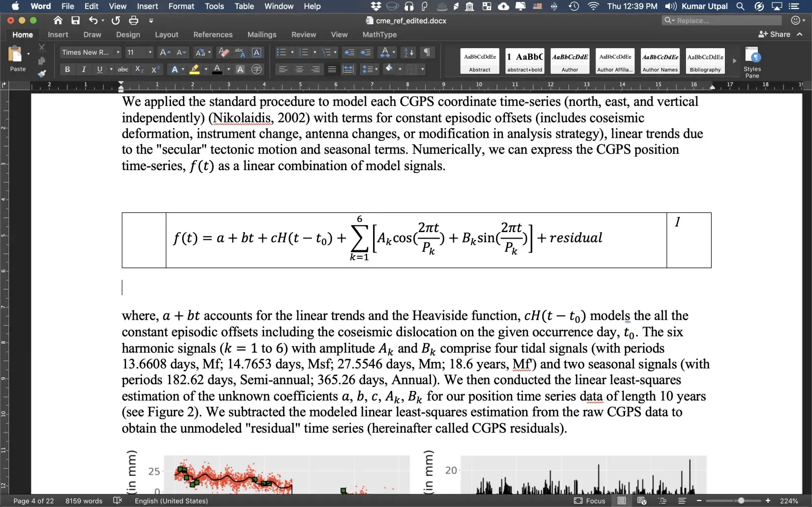Open the MathType tab

pos(379,34)
